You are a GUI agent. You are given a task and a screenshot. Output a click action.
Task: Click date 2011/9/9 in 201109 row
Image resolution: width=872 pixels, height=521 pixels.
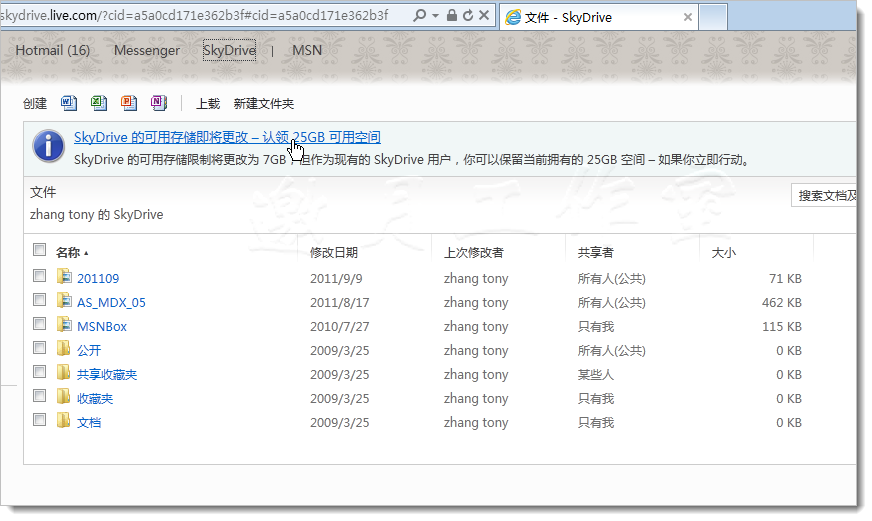click(x=336, y=278)
